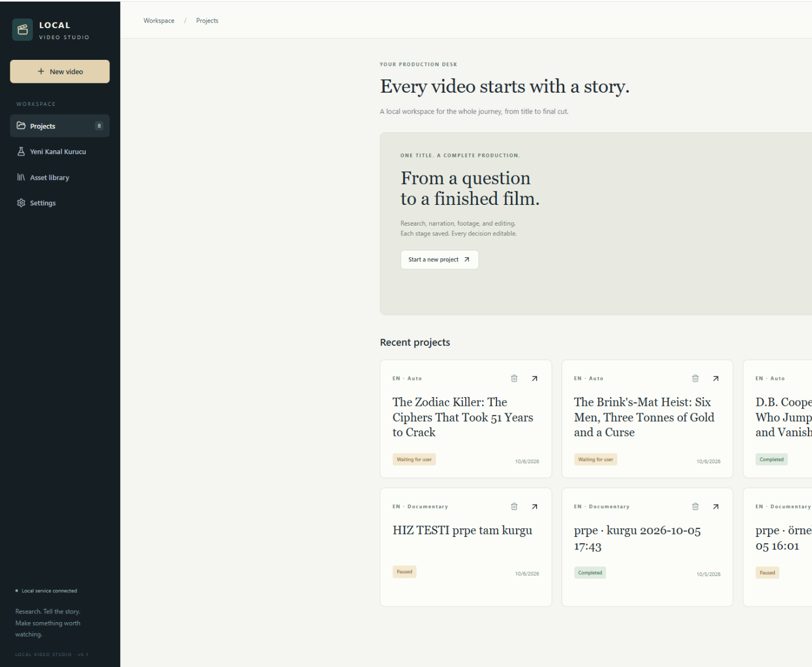Screen dimensions: 812x667
Task: Open the Settings page
Action: 60,203
